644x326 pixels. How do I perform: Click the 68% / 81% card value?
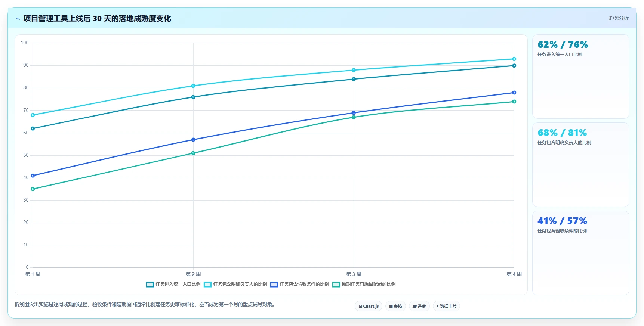562,133
